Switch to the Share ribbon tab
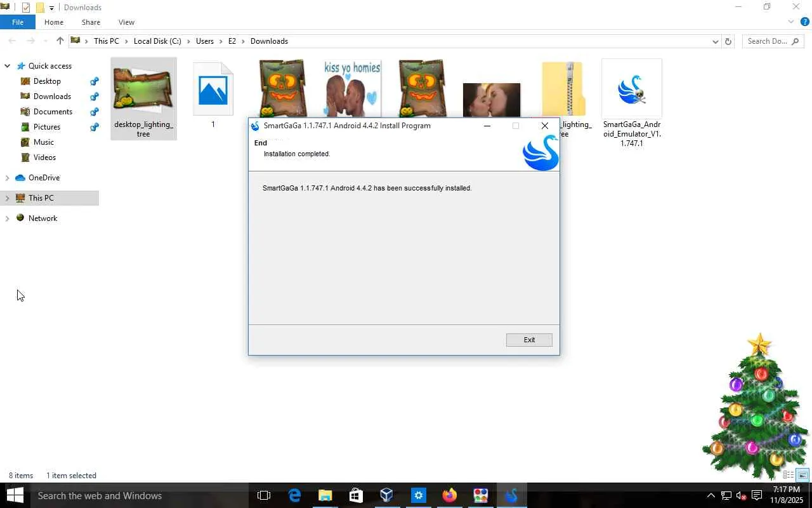This screenshot has width=812, height=508. click(x=91, y=22)
